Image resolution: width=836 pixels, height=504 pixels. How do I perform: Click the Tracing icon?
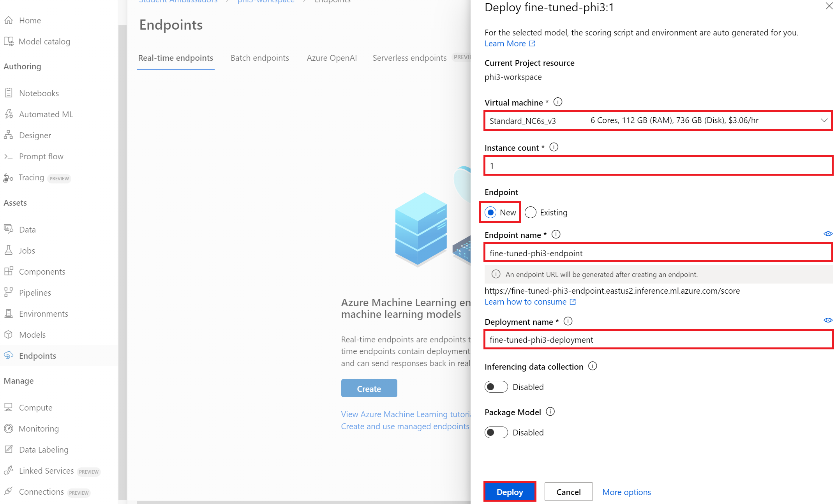tap(9, 178)
